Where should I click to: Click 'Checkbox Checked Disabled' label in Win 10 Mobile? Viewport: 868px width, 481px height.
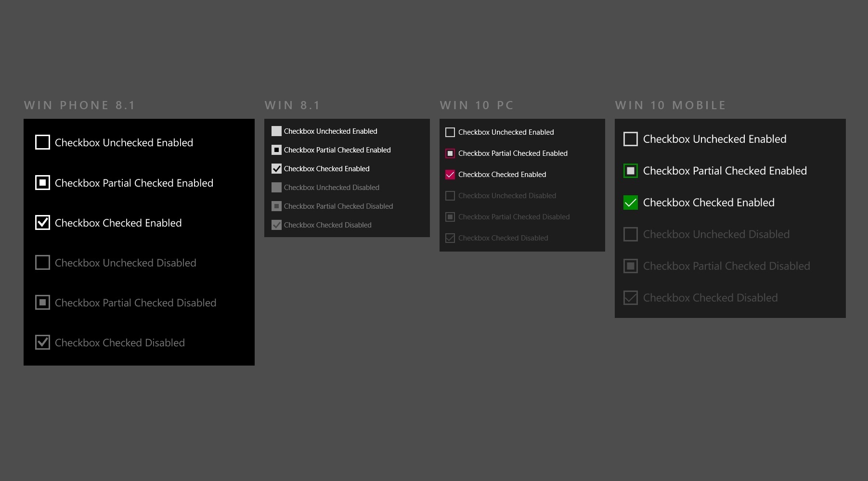pos(710,298)
